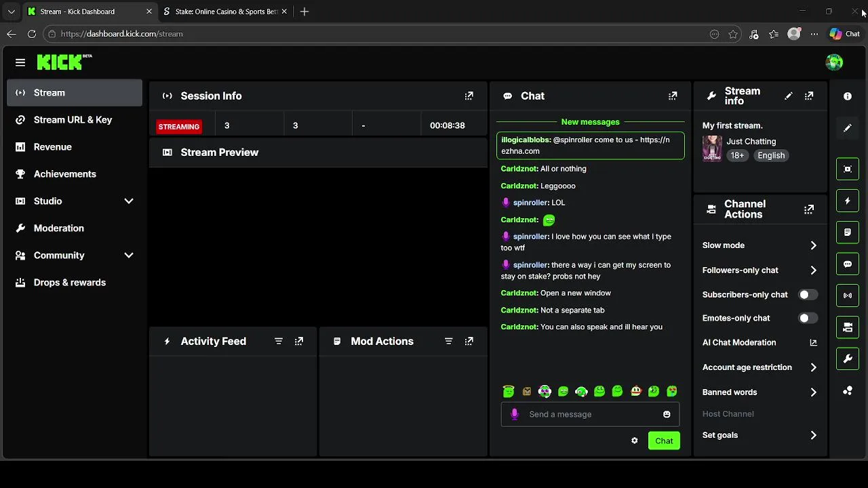Toggle the Mod Actions widget in the right rail

tap(848, 232)
